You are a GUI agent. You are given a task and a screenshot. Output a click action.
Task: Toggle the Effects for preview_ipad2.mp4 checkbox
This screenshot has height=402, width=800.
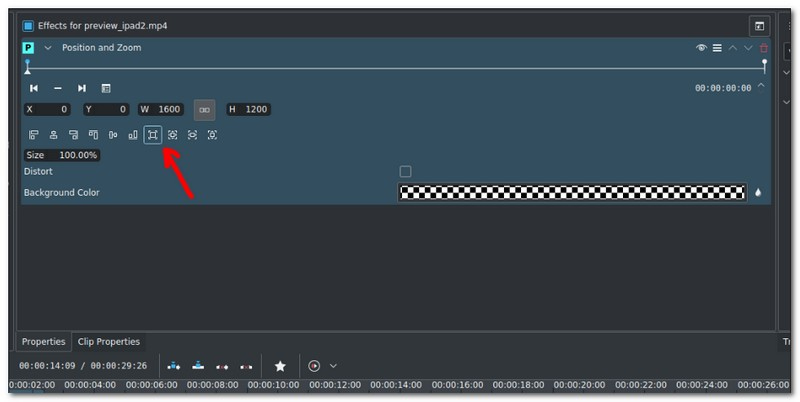pyautogui.click(x=29, y=26)
